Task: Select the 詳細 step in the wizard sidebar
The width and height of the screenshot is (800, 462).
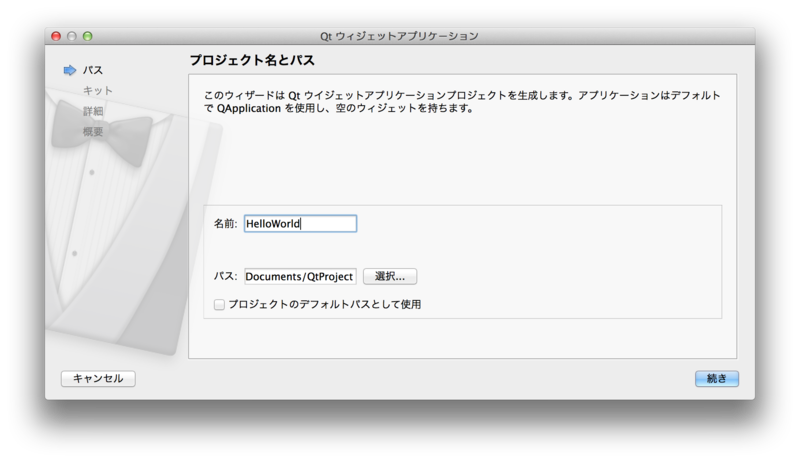Action: [93, 111]
